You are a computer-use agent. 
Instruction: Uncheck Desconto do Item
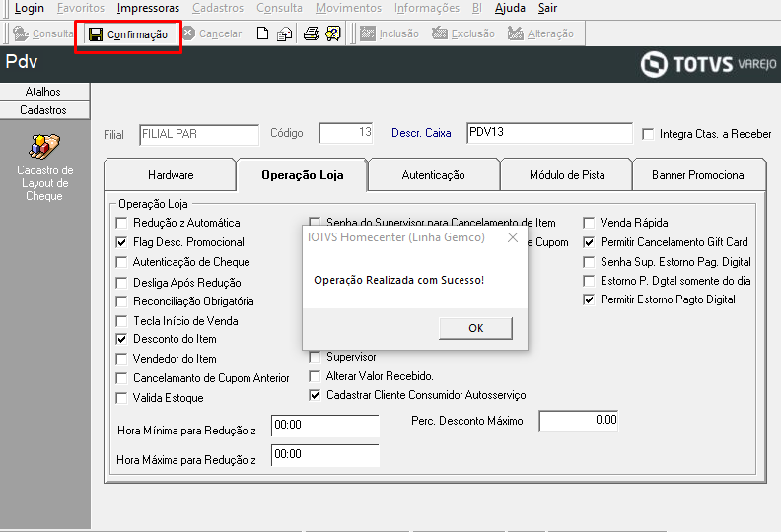coord(121,339)
